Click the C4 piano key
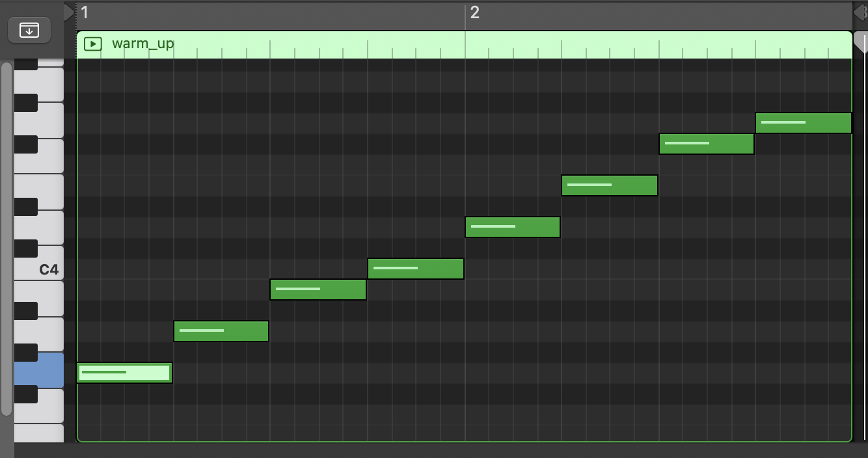 (49, 269)
